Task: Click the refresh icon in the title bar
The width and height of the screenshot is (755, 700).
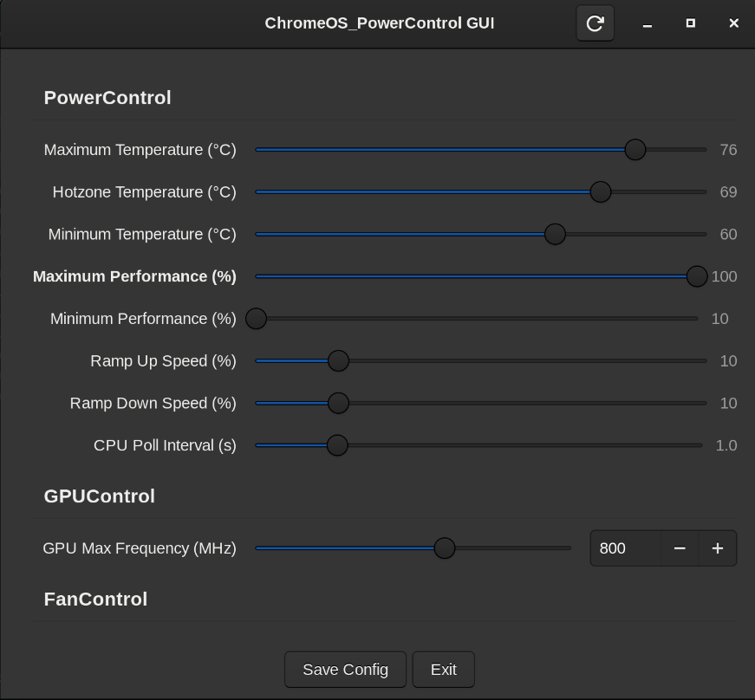Action: (595, 23)
